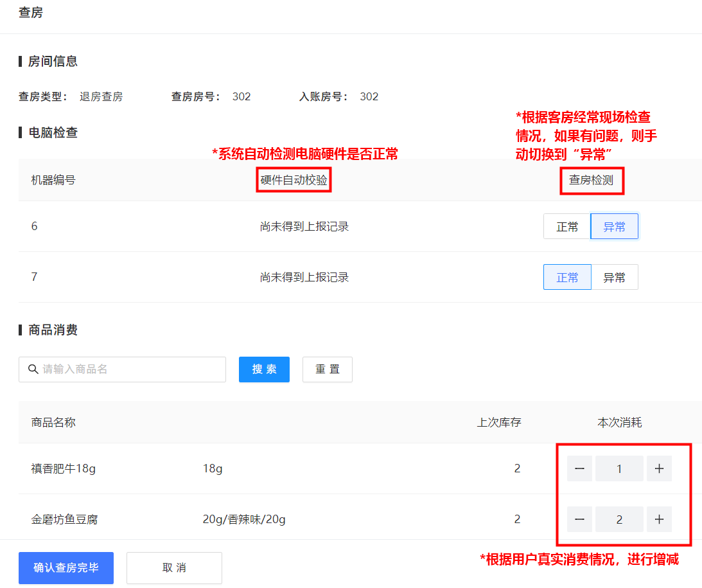The width and height of the screenshot is (702, 588).
Task: Click the 取消 button
Action: (174, 567)
